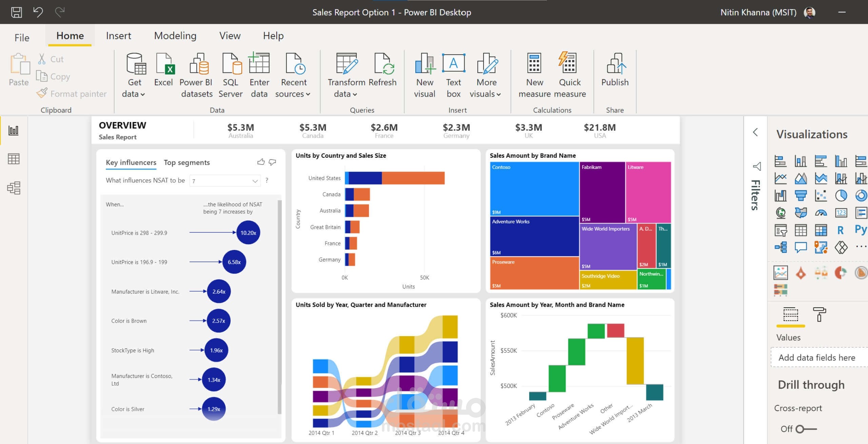Click the thumbs up feedback icon
The image size is (868, 444).
coord(261,162)
